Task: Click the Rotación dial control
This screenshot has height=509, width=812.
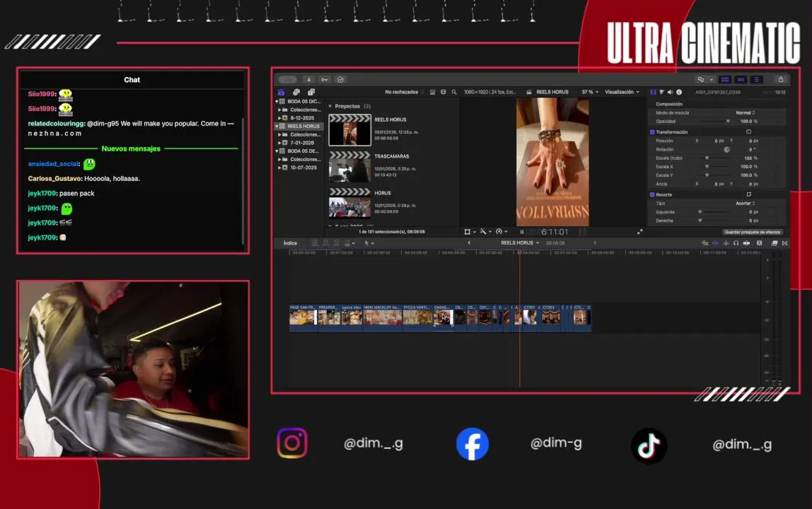Action: pos(726,150)
